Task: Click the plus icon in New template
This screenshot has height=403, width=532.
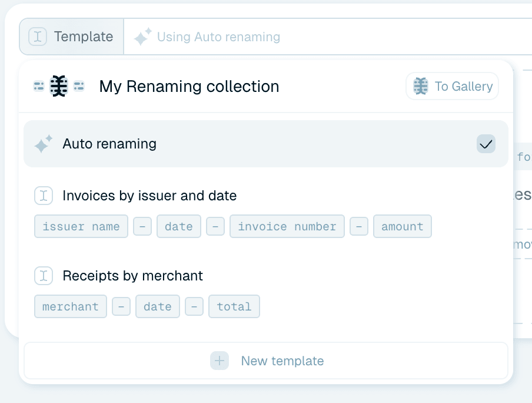Action: pyautogui.click(x=220, y=361)
